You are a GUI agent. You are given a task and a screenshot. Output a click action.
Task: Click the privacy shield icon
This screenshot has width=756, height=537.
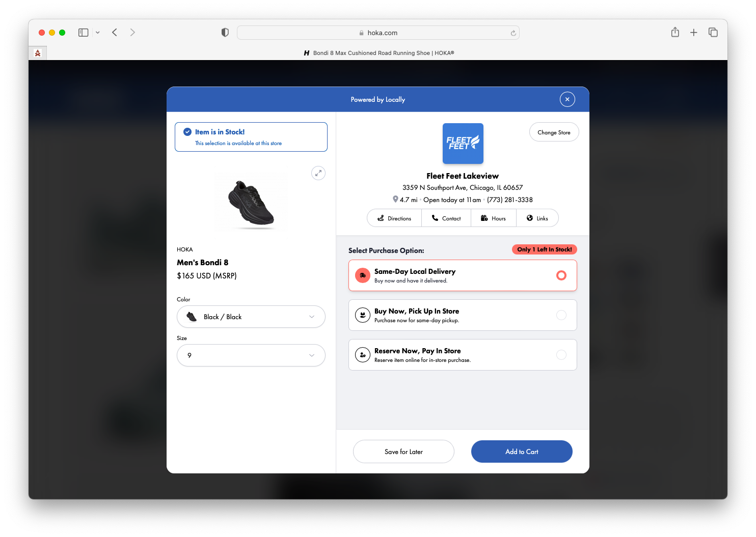(x=225, y=33)
